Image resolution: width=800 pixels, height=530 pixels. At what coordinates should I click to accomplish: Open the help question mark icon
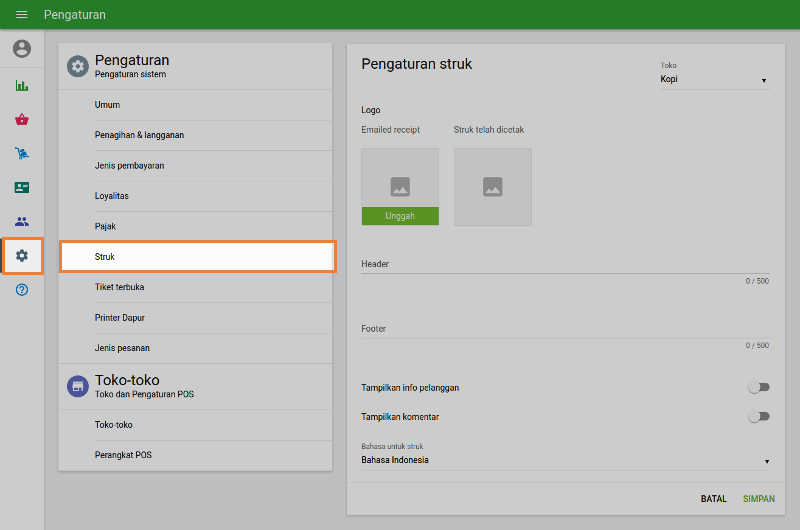22,290
